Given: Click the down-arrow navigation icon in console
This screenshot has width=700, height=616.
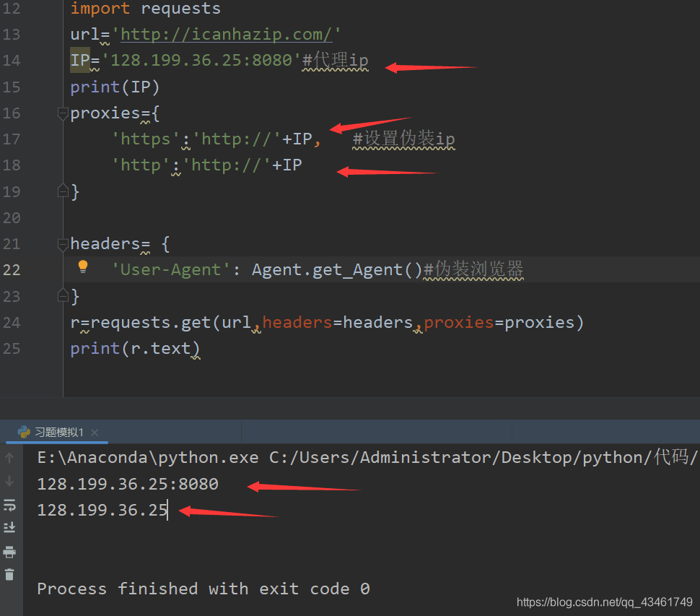Looking at the screenshot, I should tap(9, 481).
